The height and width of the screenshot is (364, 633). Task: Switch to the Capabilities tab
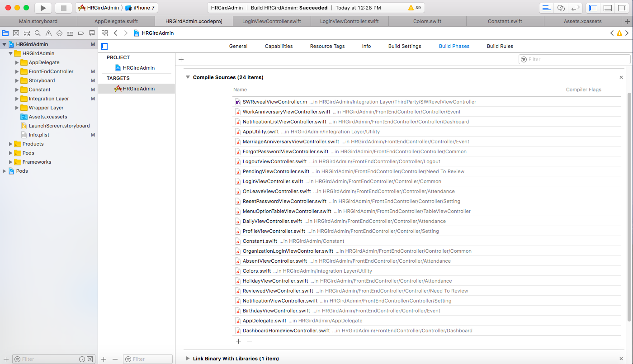tap(279, 46)
